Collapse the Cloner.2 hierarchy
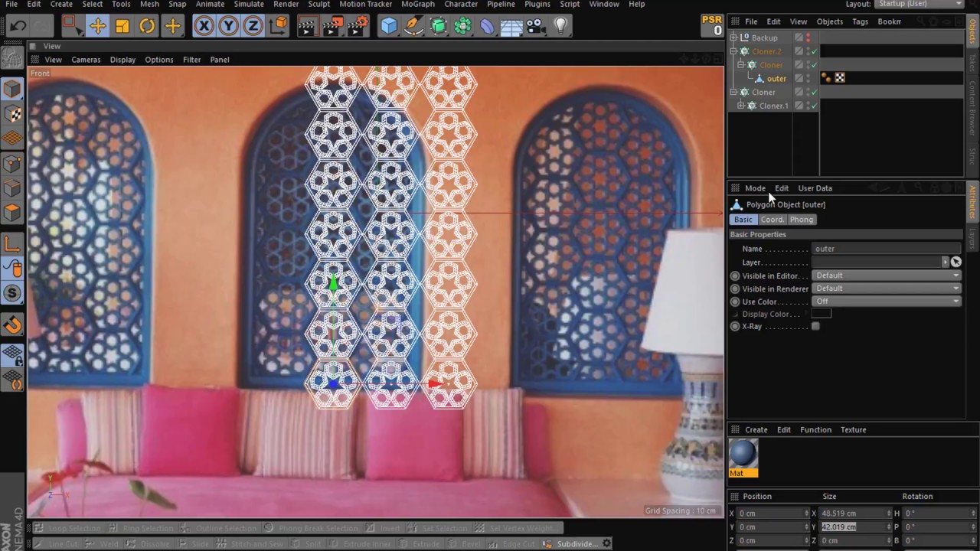 (733, 51)
